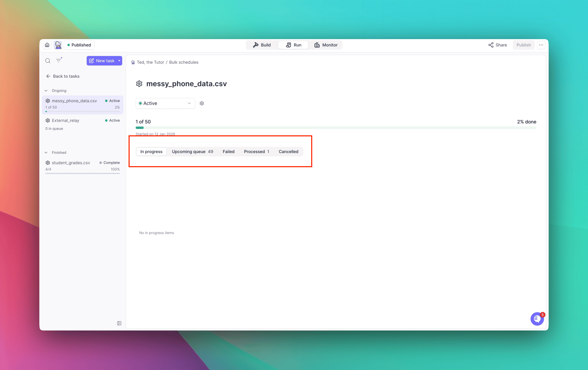This screenshot has width=588, height=370.
Task: Click the gear icon next to student_grades.csv
Action: (x=48, y=163)
